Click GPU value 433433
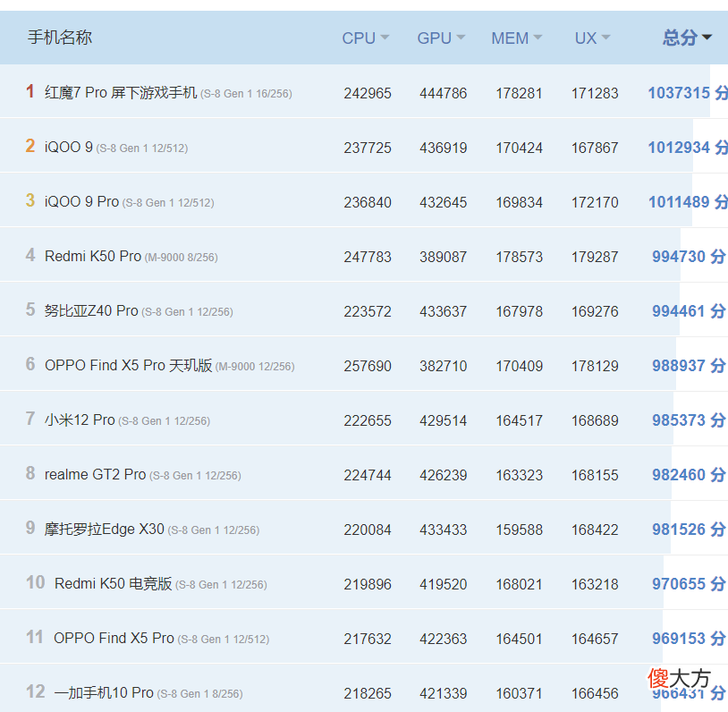This screenshot has width=728, height=712. 443,530
